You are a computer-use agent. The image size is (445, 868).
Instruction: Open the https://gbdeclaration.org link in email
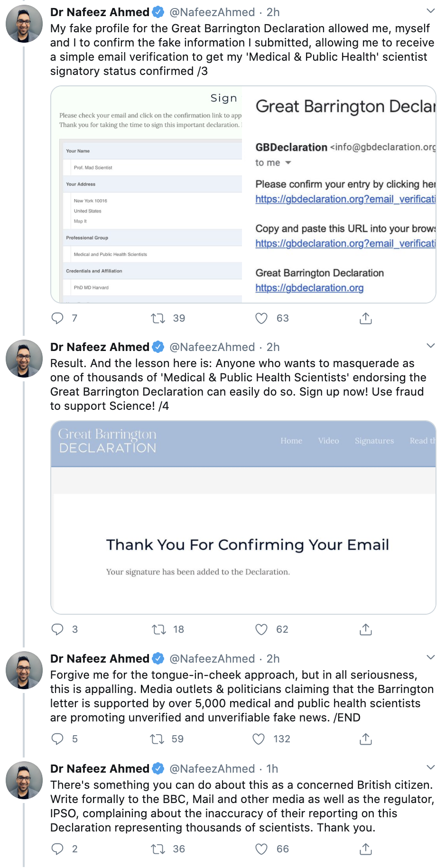coord(309,288)
